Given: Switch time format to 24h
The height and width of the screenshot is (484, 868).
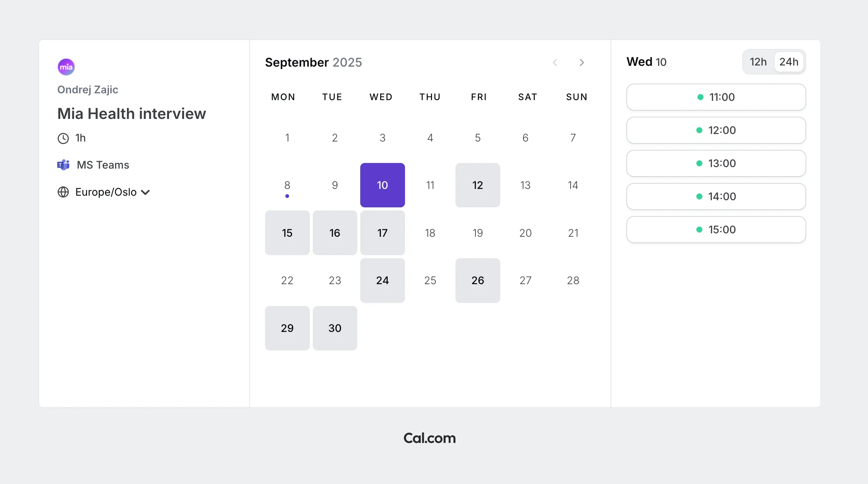Looking at the screenshot, I should tap(789, 62).
